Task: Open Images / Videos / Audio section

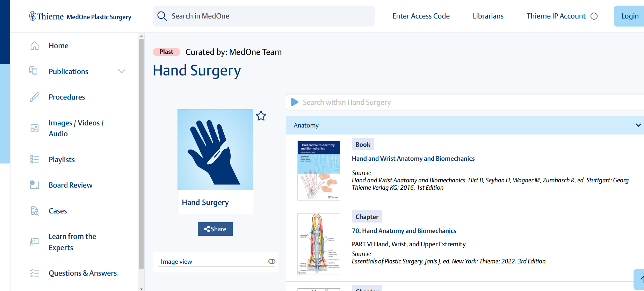Action: [76, 128]
